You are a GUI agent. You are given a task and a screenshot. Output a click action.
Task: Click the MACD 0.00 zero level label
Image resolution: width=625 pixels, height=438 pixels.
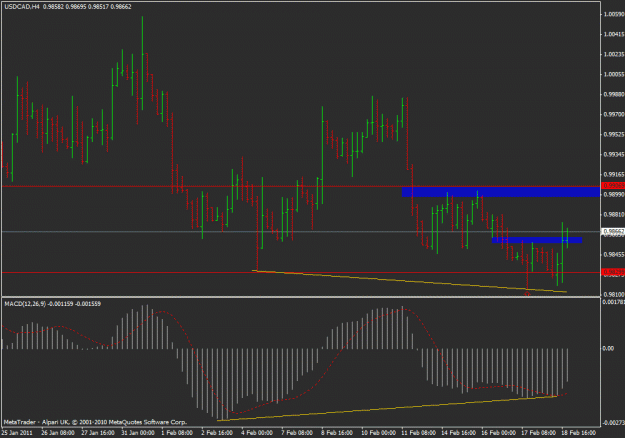click(608, 348)
